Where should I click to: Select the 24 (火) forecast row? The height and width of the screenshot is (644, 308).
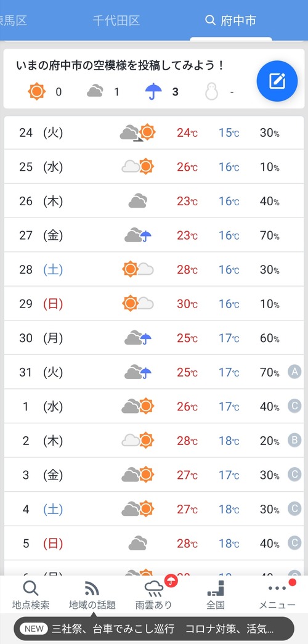[154, 132]
